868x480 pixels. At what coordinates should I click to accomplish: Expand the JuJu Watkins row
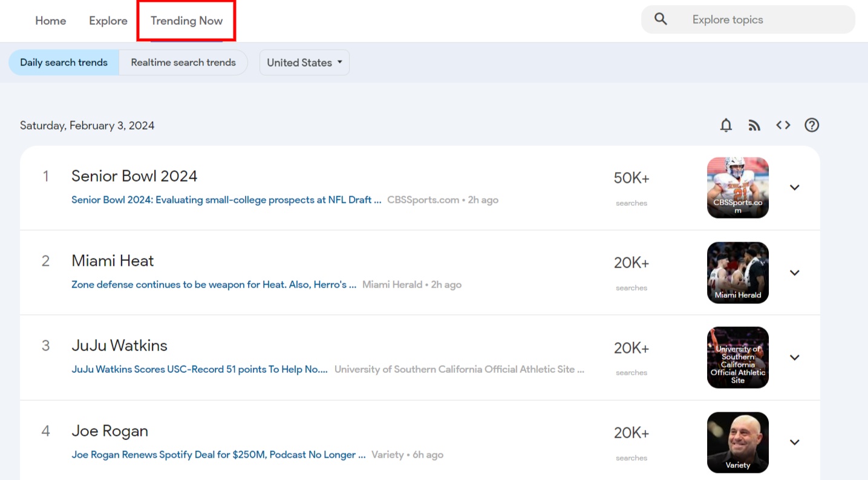tap(795, 358)
